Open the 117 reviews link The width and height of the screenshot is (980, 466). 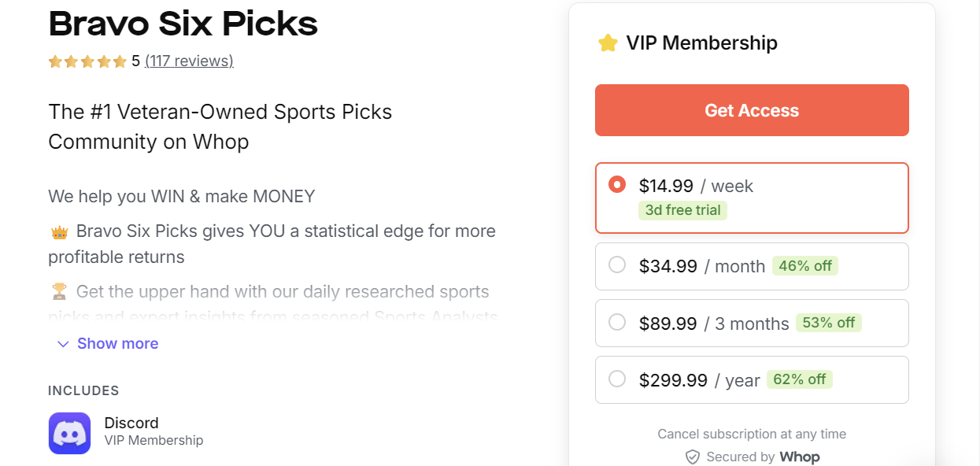(189, 61)
